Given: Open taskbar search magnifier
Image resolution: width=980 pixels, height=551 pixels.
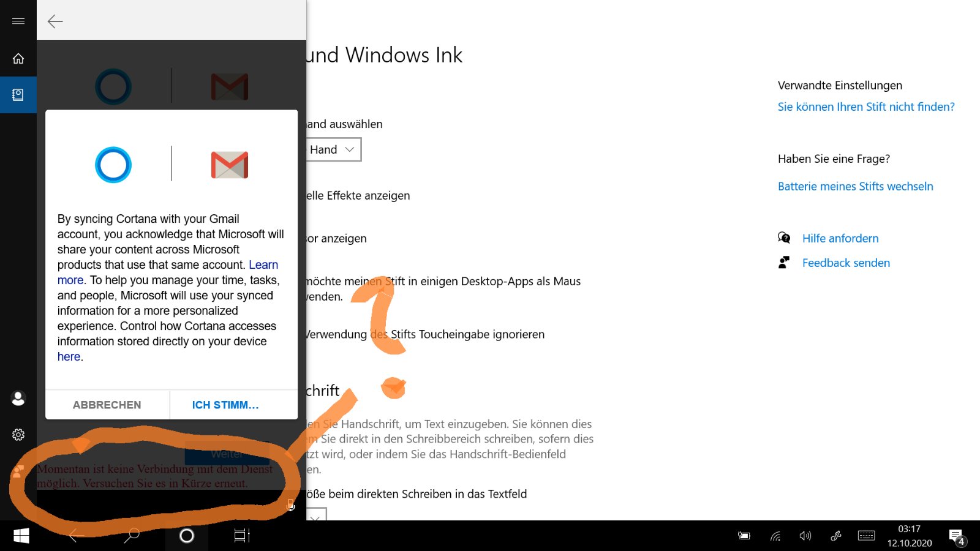Looking at the screenshot, I should point(132,536).
